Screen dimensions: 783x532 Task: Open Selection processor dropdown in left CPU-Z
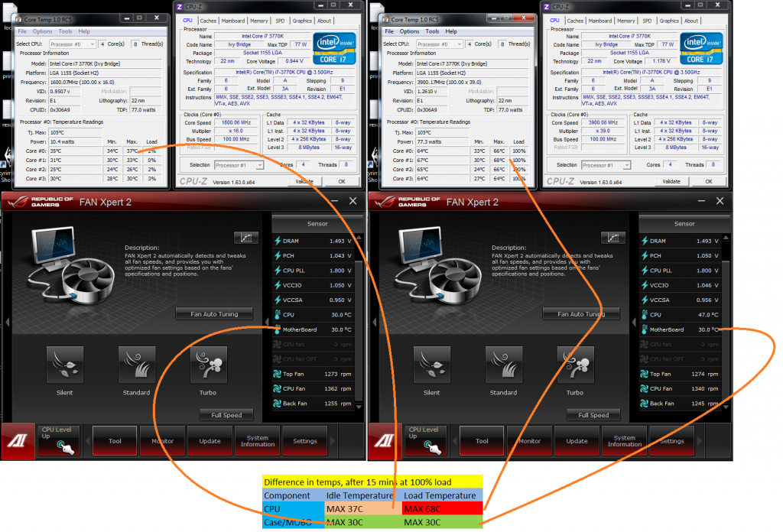(x=239, y=165)
